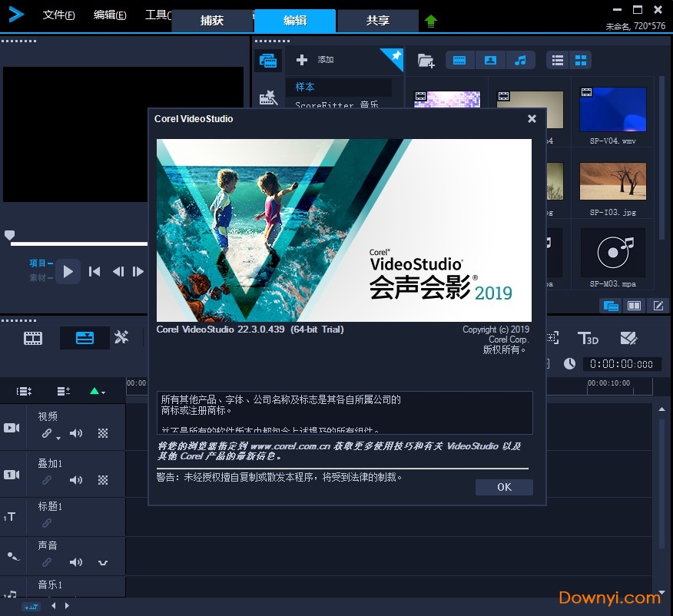This screenshot has width=673, height=616.
Task: Open the media library panel icon
Action: (268, 61)
